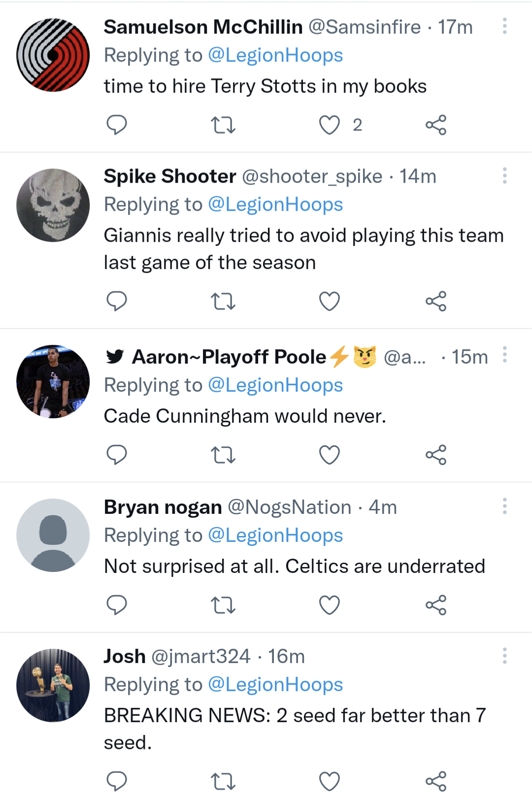Open Bryan nogan's profile by name
This screenshot has width=532, height=805.
tap(163, 507)
